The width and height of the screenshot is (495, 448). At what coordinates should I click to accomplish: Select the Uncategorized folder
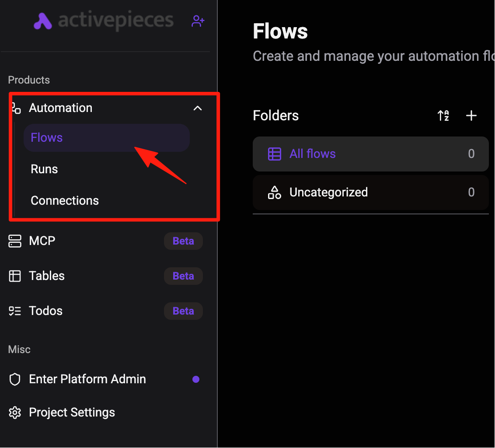(x=371, y=192)
